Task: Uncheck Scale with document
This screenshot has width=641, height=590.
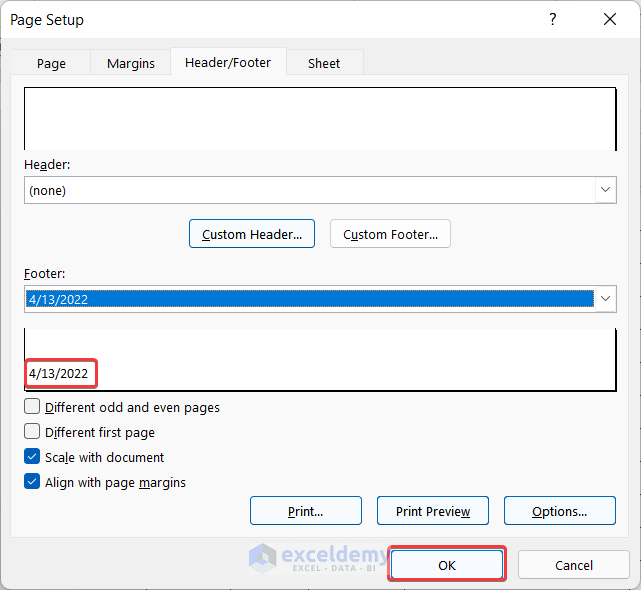Action: (x=33, y=457)
